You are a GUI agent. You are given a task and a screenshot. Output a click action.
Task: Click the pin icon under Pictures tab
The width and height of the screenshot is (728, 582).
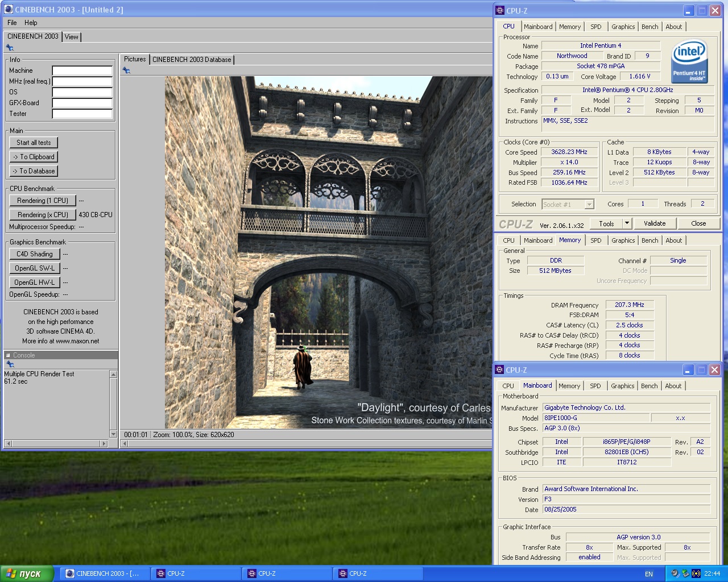(x=126, y=70)
